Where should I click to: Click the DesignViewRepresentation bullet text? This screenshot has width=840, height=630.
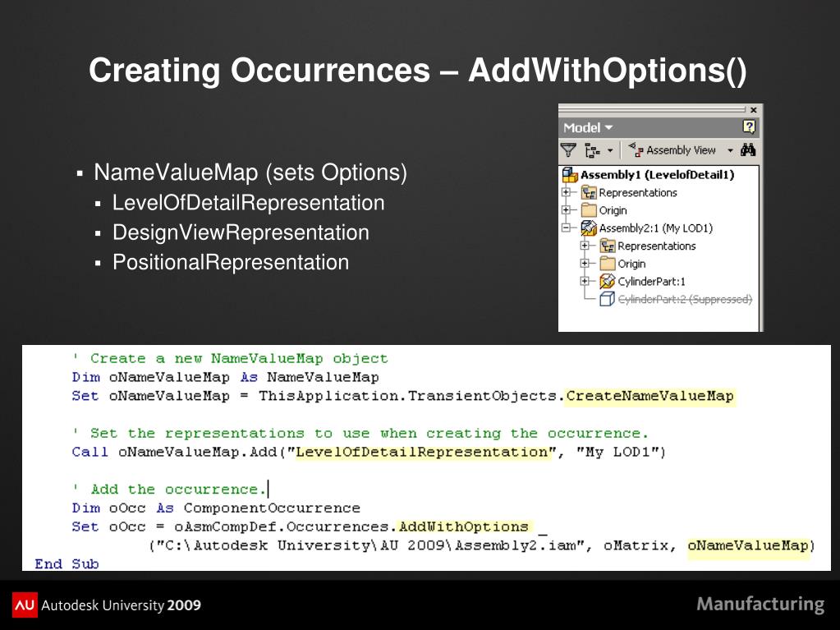click(241, 233)
